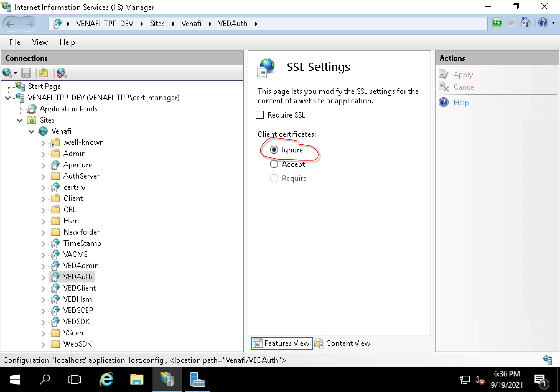Viewport: 560px width, 392px height.
Task: Open dropdown arrow after VEDAuth in breadcrumb
Action: (x=256, y=24)
